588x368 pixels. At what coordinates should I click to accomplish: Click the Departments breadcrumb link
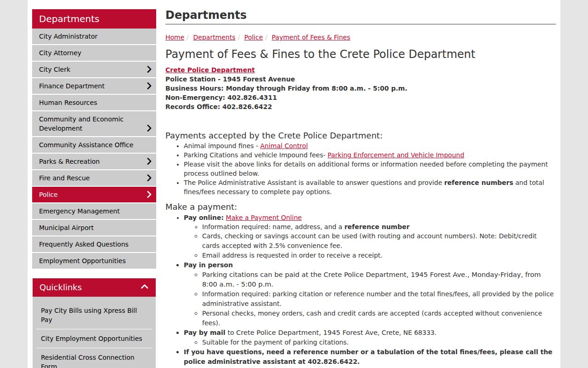[214, 37]
